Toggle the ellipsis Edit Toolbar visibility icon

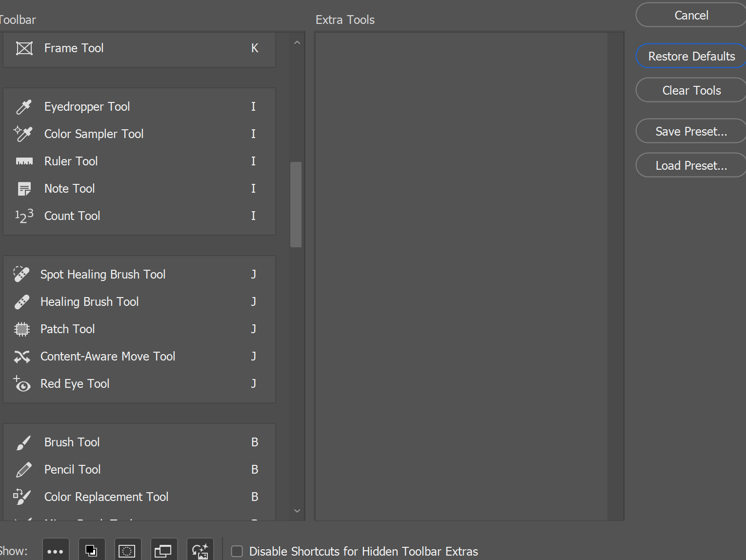[55, 551]
